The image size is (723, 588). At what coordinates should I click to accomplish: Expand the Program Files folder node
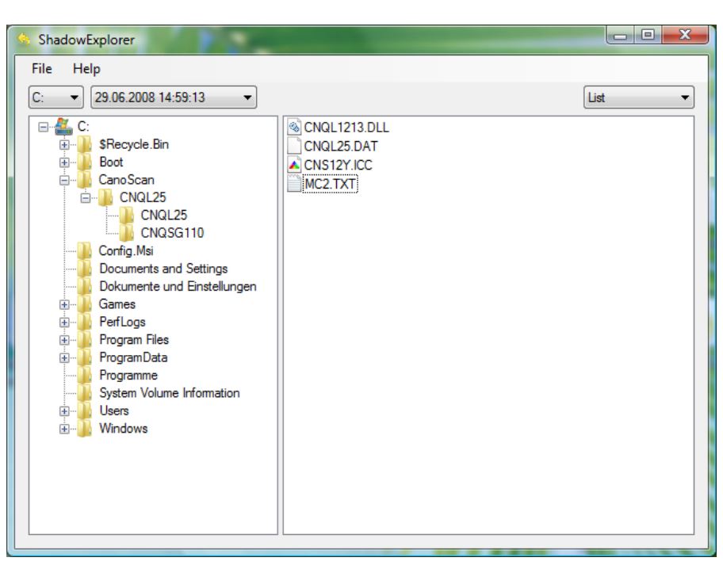pos(64,340)
